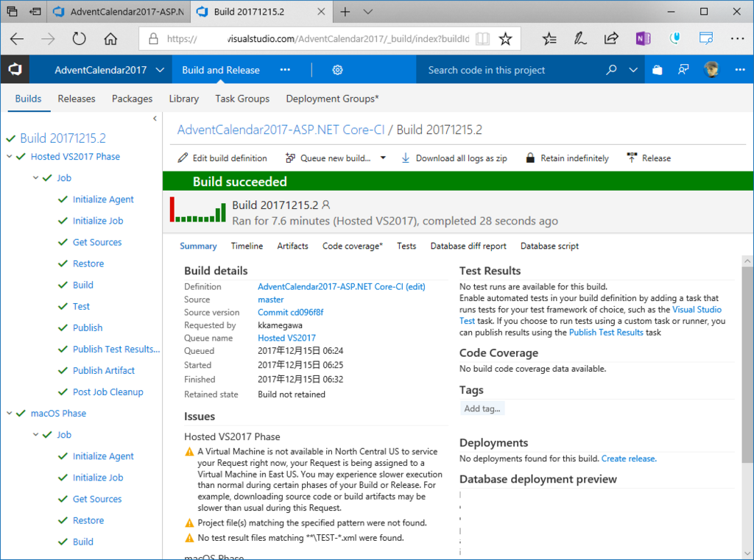The image size is (754, 560).
Task: Open the Build and Release hub menu
Action: [x=221, y=70]
